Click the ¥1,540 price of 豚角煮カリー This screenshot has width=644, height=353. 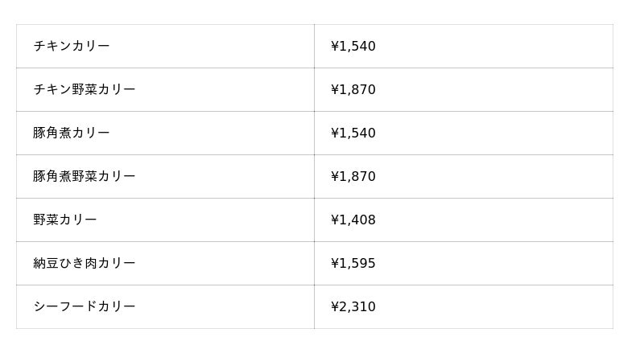353,133
